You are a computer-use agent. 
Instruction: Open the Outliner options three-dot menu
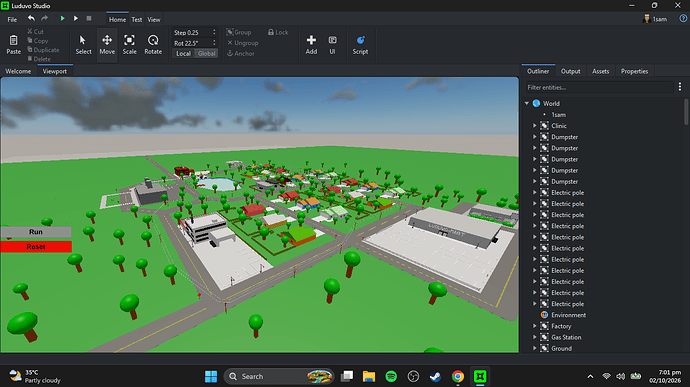point(680,87)
